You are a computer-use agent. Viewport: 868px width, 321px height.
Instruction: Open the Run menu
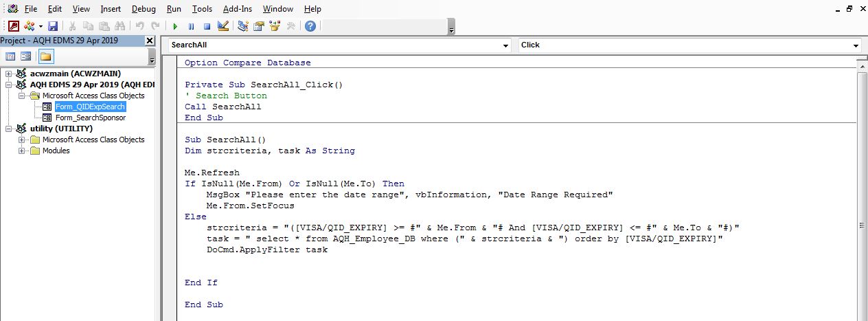pos(174,9)
